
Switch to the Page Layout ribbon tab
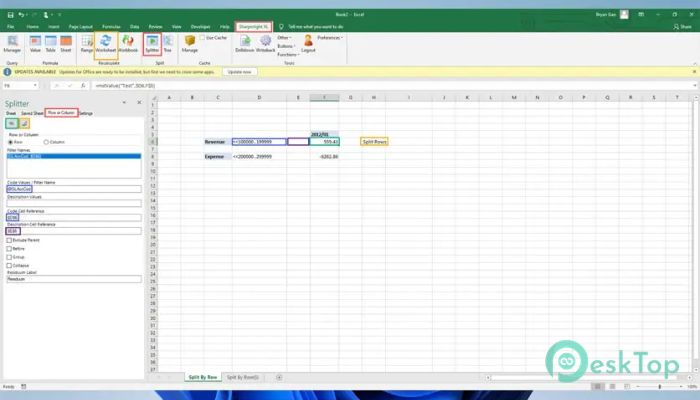pyautogui.click(x=80, y=27)
